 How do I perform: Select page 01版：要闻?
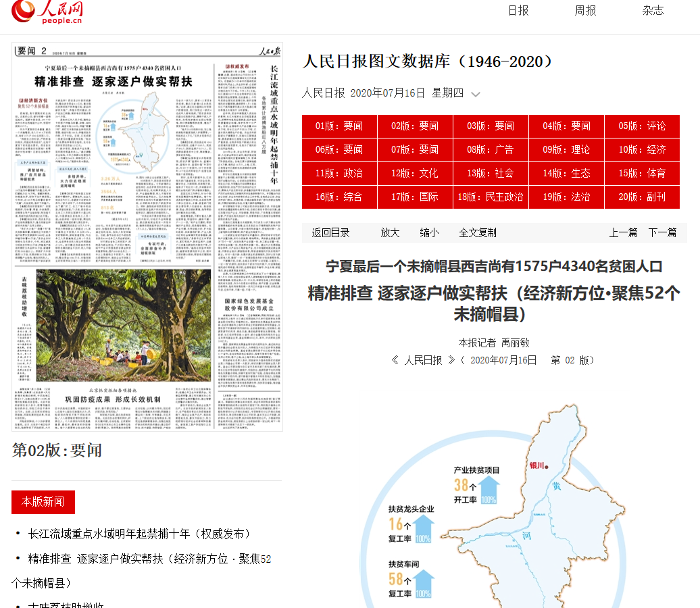[x=339, y=126]
